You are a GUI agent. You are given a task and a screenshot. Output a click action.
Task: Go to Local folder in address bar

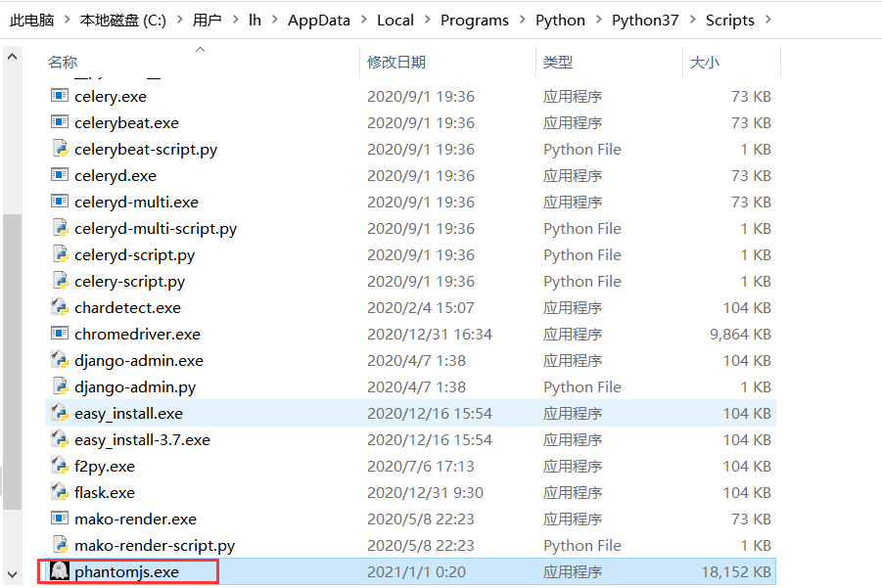(395, 21)
